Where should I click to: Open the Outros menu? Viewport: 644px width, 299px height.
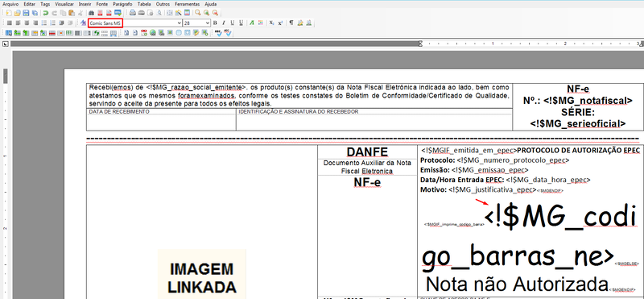point(163,4)
